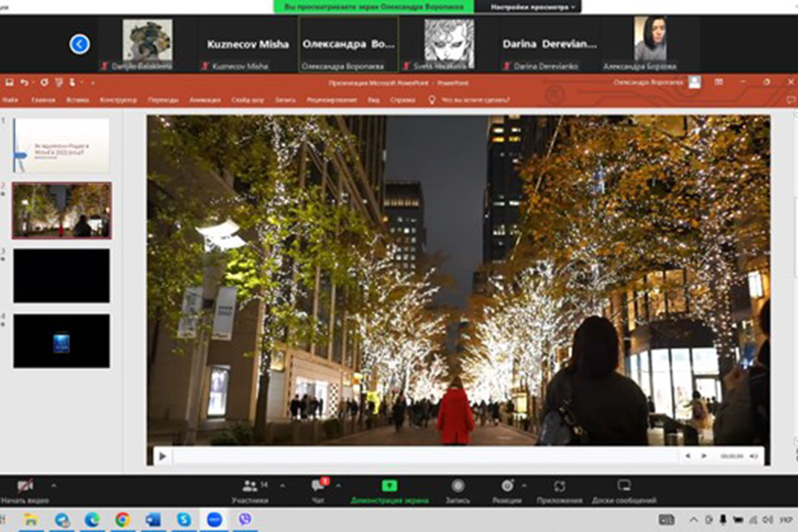Image resolution: width=798 pixels, height=532 pixels.
Task: Open Zoom Чат chat panel
Action: point(318,491)
